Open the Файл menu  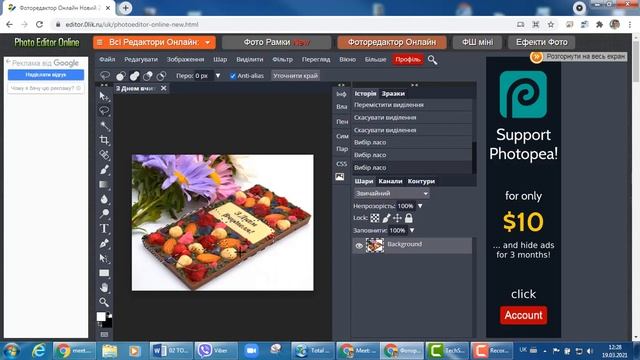pos(107,60)
